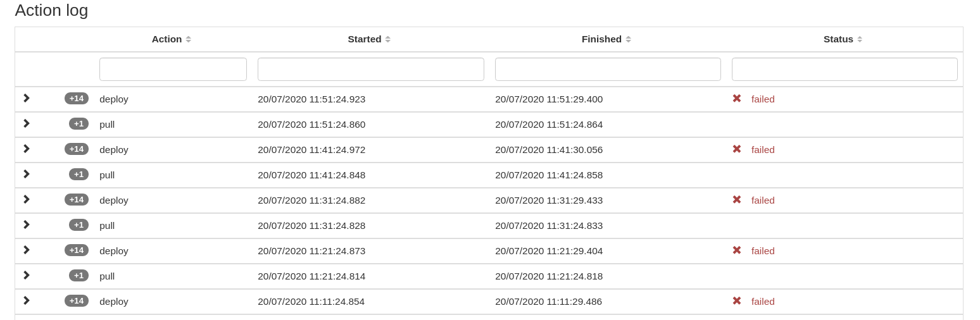This screenshot has width=980, height=320.
Task: Click the +1 badge on 11:41:24.848 pull
Action: pyautogui.click(x=79, y=175)
